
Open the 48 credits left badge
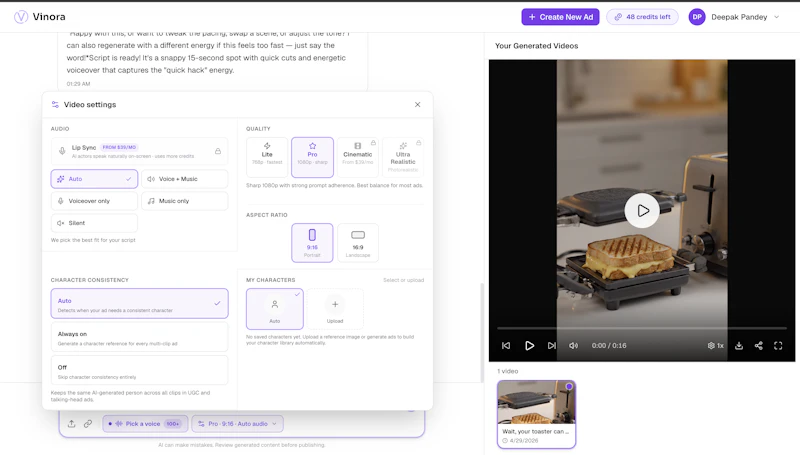[642, 17]
